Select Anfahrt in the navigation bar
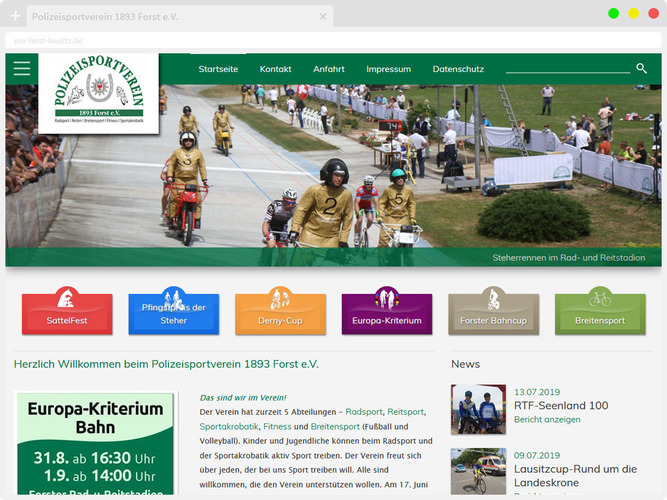The height and width of the screenshot is (500, 667). [329, 69]
